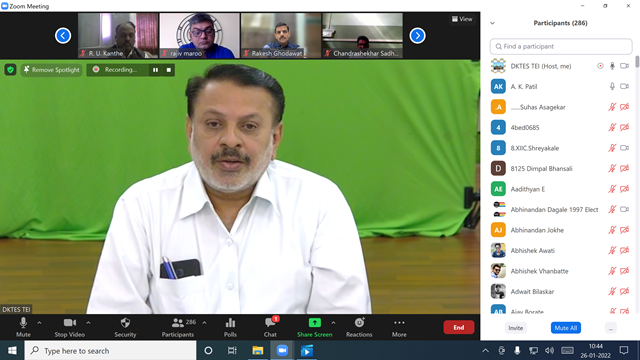This screenshot has width=640, height=360.
Task: Open the More options menu
Action: tap(399, 327)
